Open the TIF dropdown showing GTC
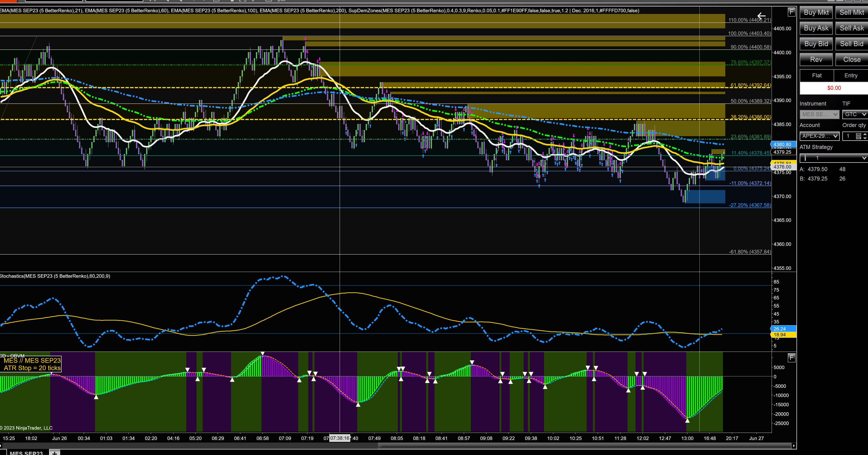Image resolution: width=868 pixels, height=455 pixels. [855, 114]
